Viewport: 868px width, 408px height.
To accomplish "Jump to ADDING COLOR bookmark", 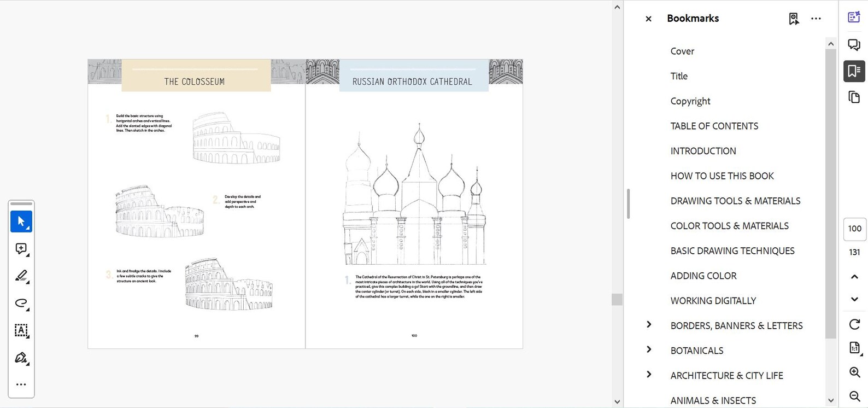I will (x=703, y=276).
